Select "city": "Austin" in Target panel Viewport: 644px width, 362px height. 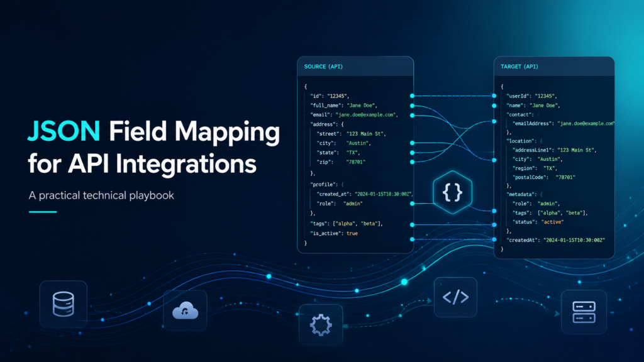538,159
